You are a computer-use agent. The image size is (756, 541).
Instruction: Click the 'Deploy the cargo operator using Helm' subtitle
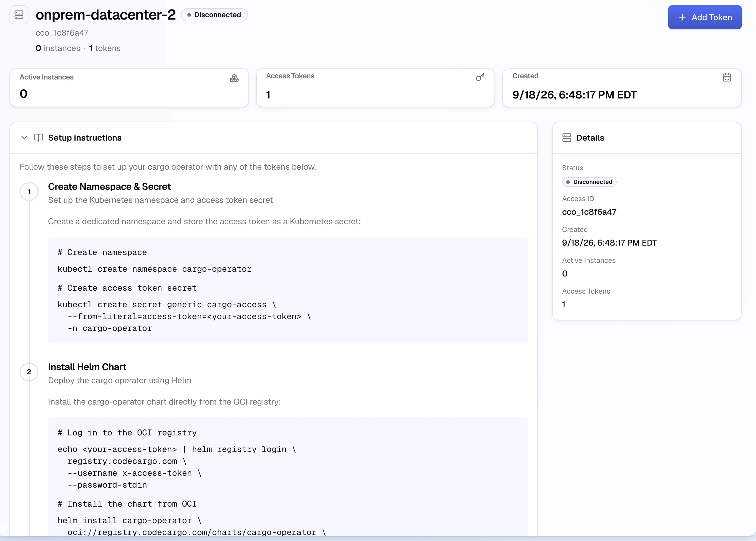(119, 381)
